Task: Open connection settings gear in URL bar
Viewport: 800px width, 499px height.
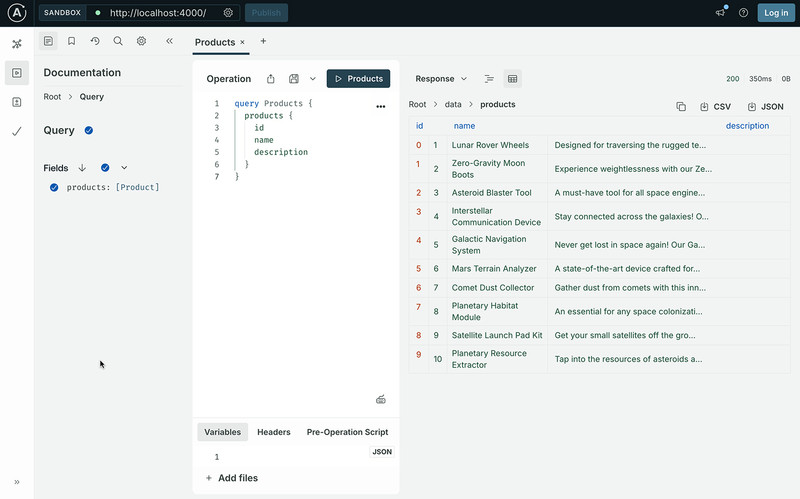Action: click(228, 13)
